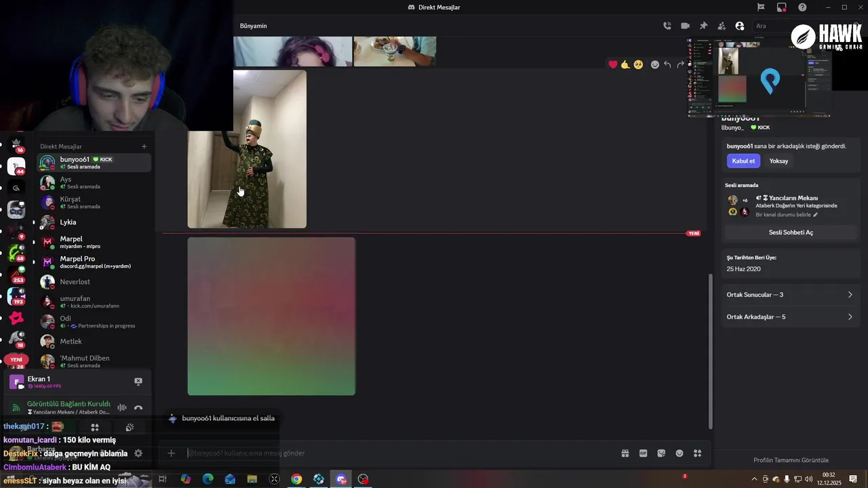Wave at bunyoo61 button
This screenshot has height=488, width=868.
[x=221, y=418]
